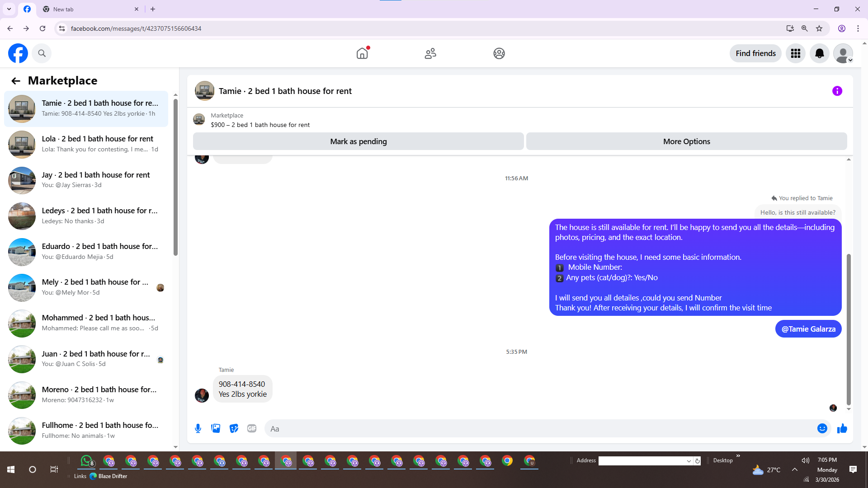Open the sticker picker icon

tap(234, 428)
